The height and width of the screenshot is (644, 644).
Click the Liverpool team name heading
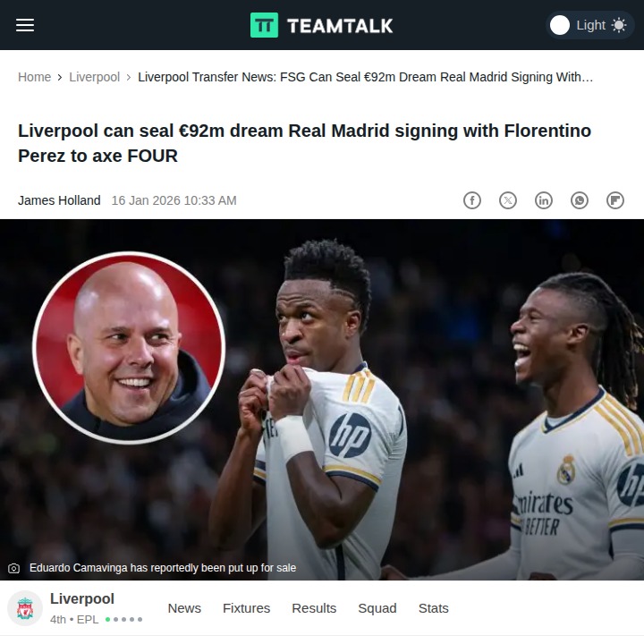pos(82,598)
